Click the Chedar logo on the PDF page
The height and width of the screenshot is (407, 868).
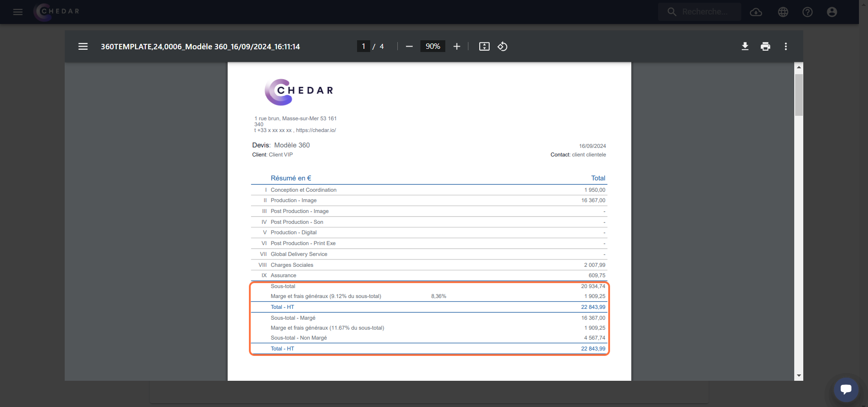click(x=299, y=92)
